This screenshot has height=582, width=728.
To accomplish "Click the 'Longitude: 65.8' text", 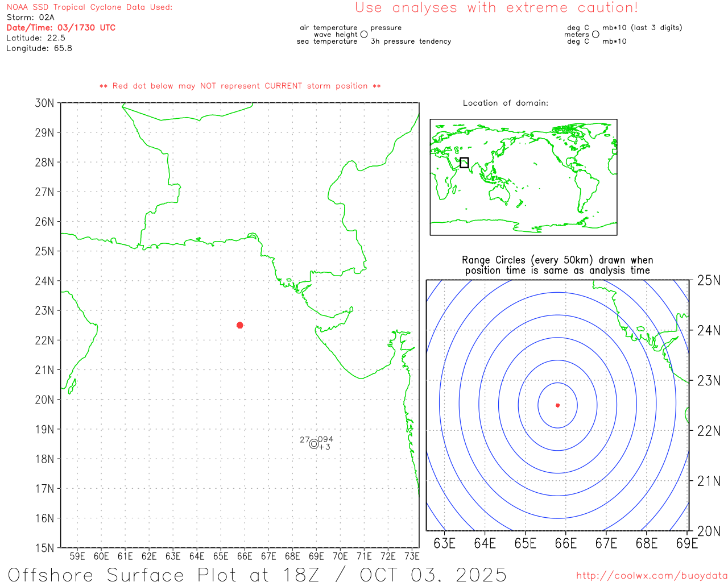I will click(x=39, y=48).
